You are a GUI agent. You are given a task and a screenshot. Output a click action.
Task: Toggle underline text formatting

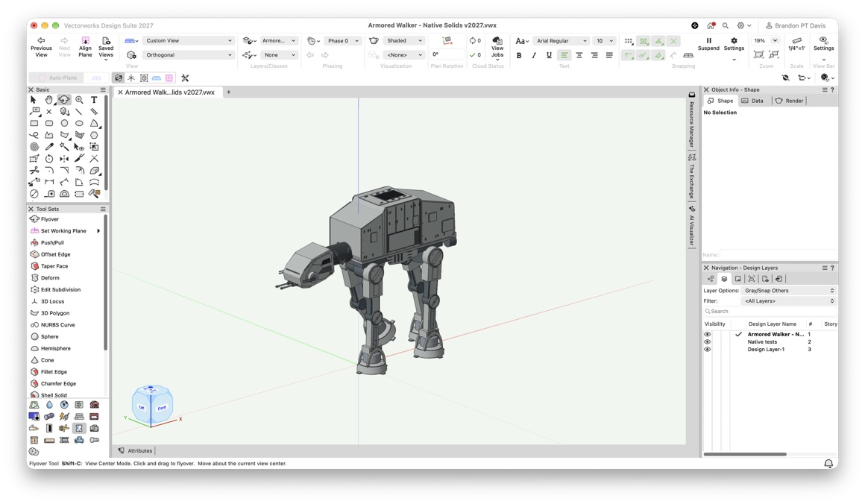549,55
